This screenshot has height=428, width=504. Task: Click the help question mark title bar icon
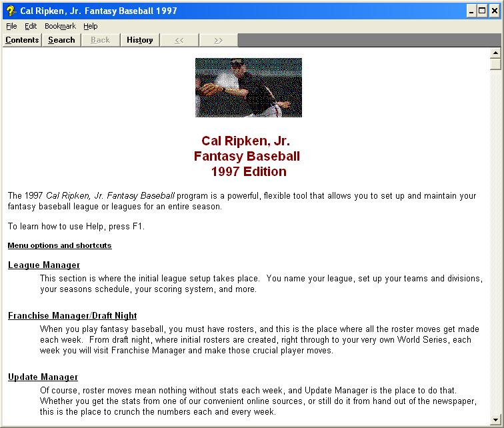click(11, 11)
